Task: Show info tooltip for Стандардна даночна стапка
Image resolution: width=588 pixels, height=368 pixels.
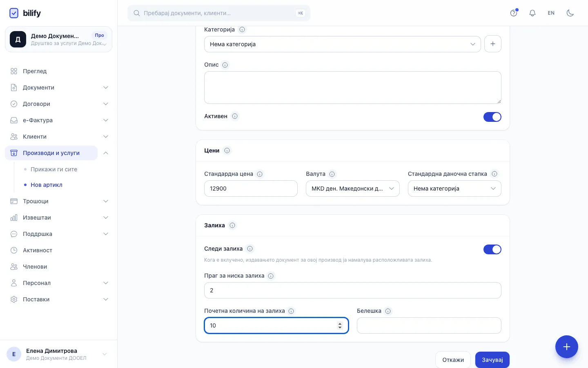Action: [494, 174]
